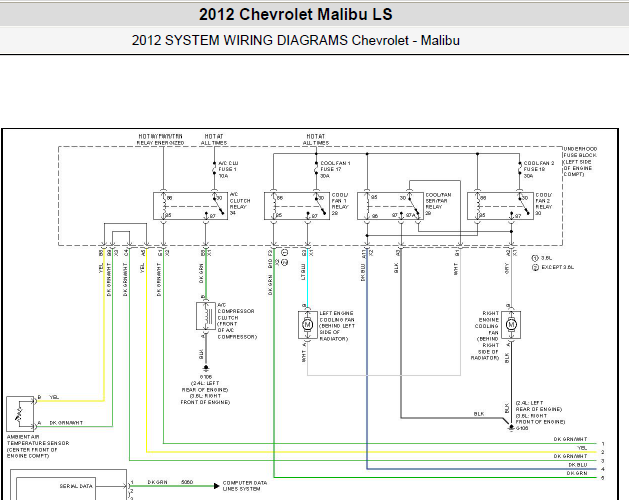
Task: Click the '2012 Chevrolet Malibu LS' title
Action: [x=296, y=14]
